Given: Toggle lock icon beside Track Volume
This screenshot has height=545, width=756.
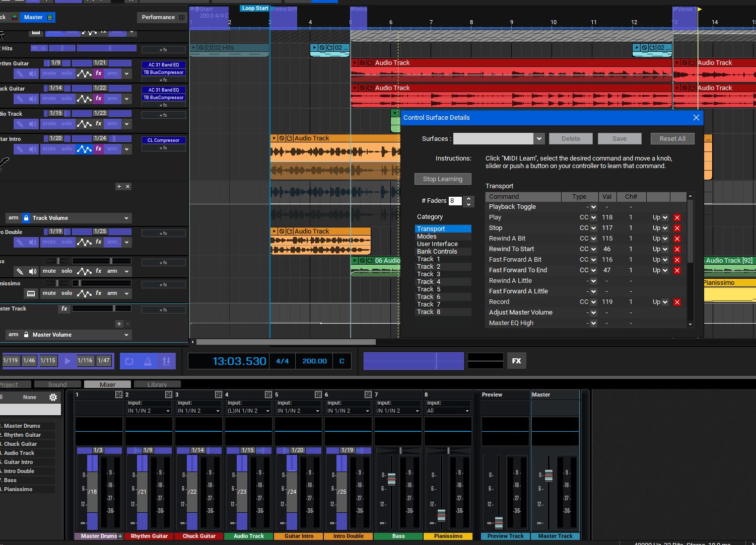Looking at the screenshot, I should click(x=26, y=218).
